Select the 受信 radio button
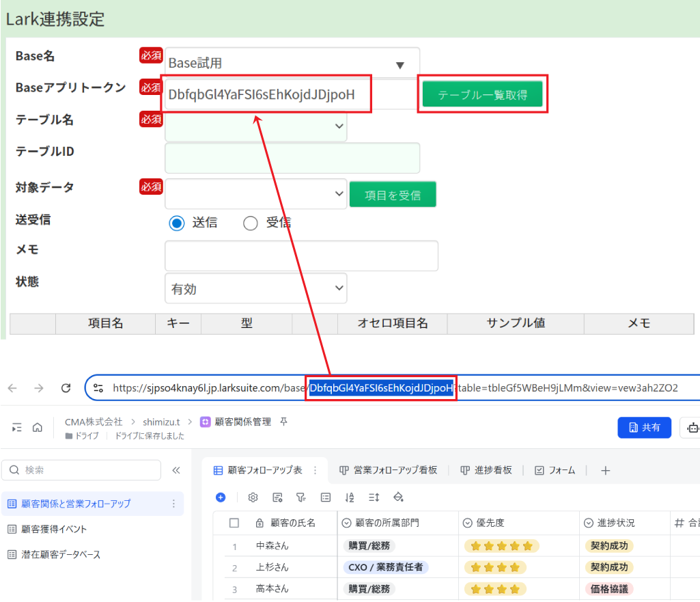This screenshot has width=700, height=602. coord(251,223)
